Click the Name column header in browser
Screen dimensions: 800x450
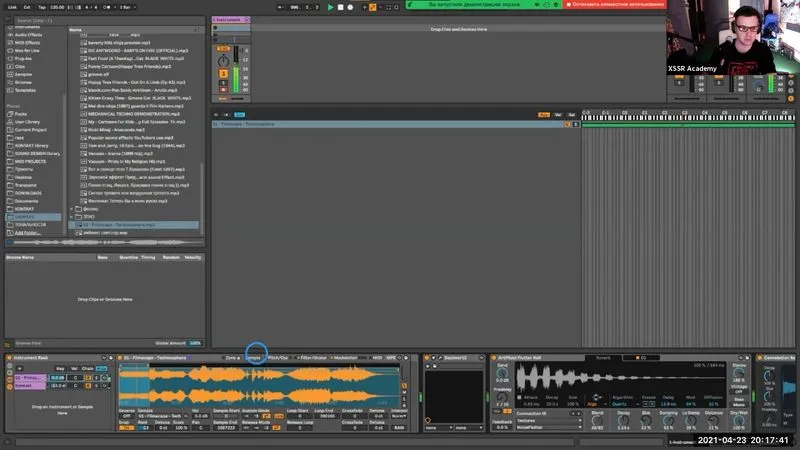coord(76,30)
